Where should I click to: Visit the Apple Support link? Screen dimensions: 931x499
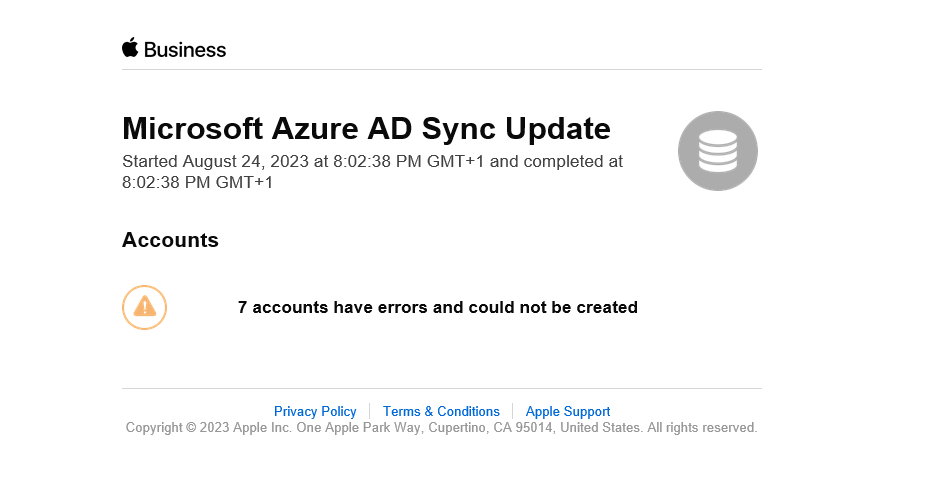(x=568, y=411)
